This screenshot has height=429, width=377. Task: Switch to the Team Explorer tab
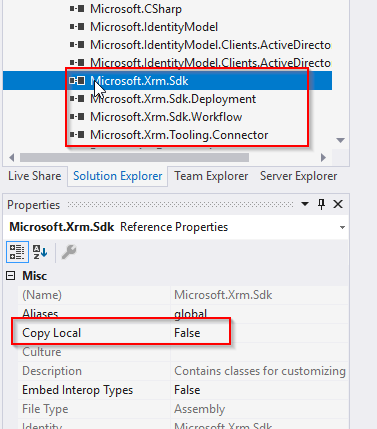[211, 176]
